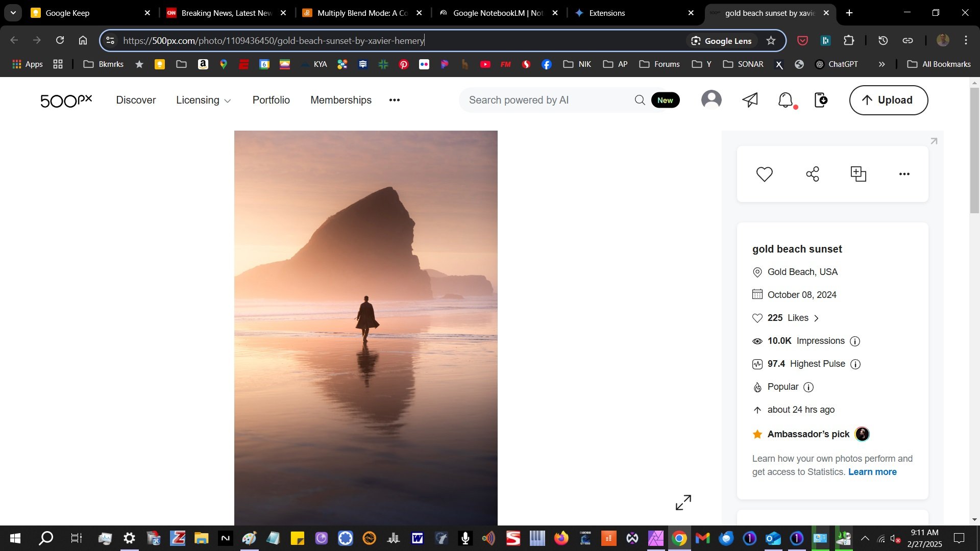Screen dimensions: 980x551
Task: Click the New badge by search
Action: 665,100
